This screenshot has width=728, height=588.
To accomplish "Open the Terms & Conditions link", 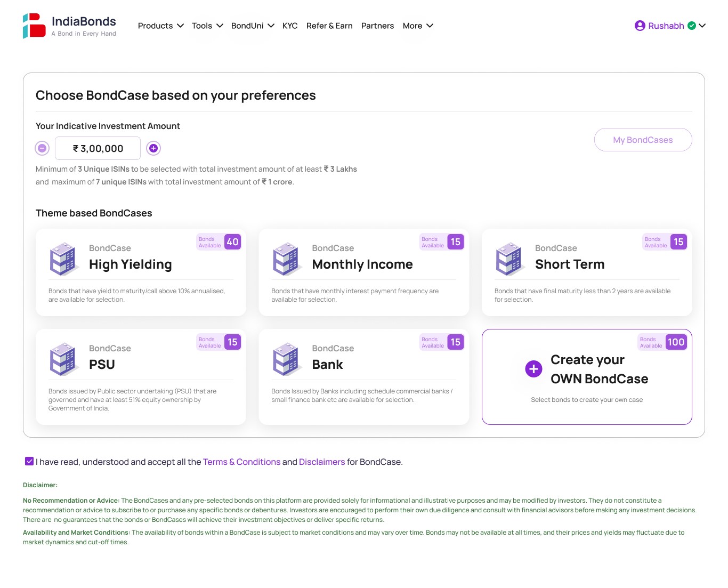I will [241, 462].
